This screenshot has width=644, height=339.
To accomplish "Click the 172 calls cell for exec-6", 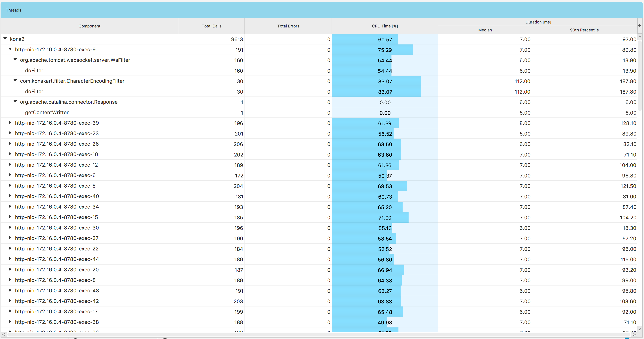I will tap(211, 175).
